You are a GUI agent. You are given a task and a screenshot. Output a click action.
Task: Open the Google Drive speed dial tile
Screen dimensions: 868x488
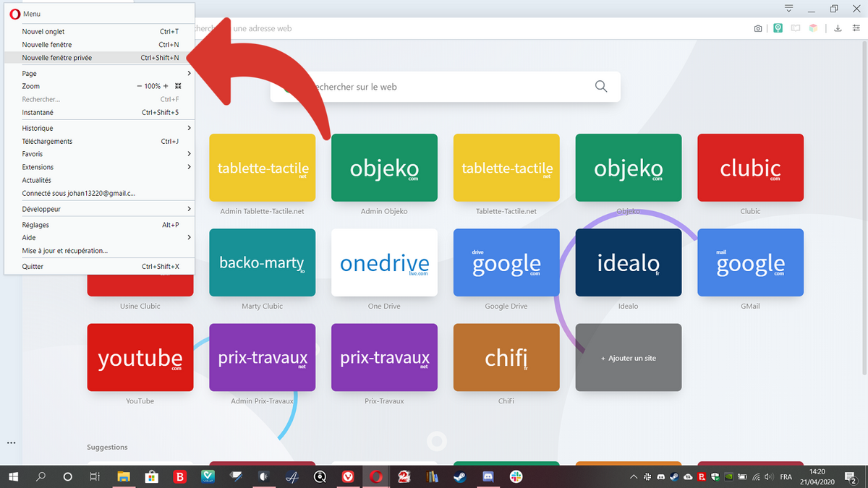[506, 262]
